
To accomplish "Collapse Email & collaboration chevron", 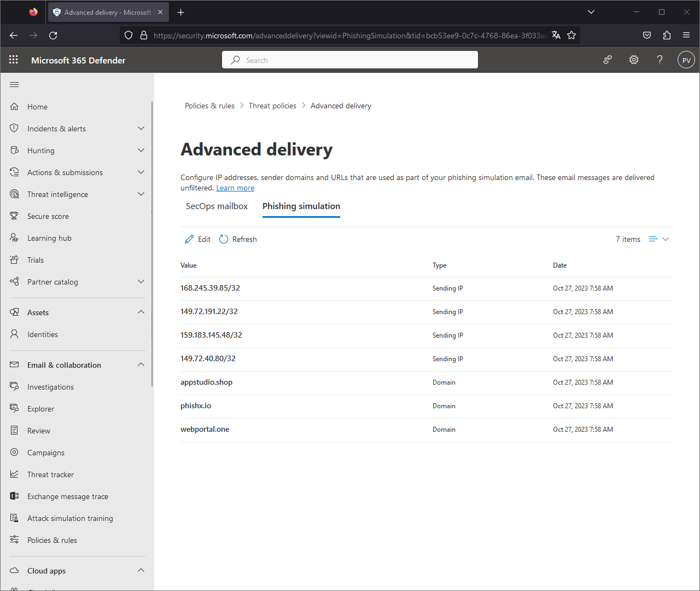I will coord(141,364).
